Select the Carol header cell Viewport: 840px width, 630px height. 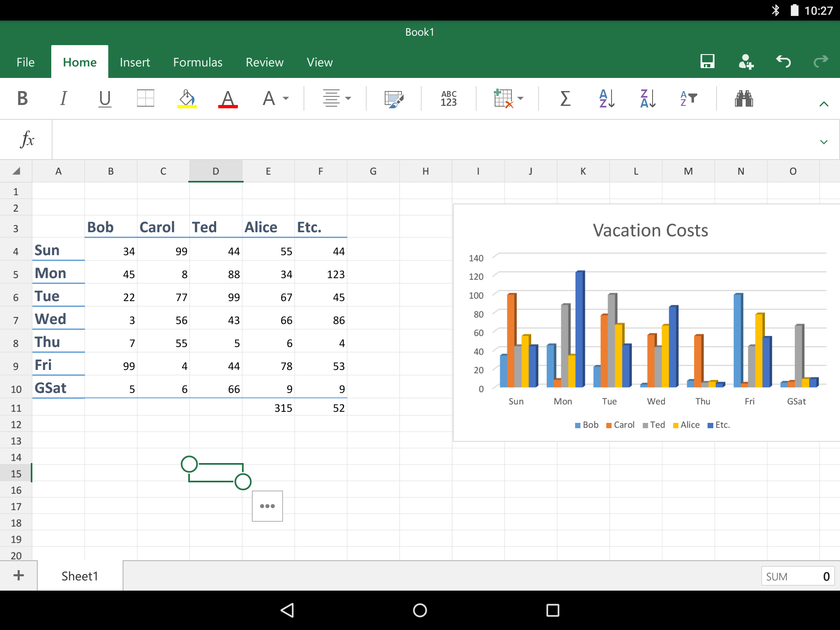pyautogui.click(x=163, y=227)
